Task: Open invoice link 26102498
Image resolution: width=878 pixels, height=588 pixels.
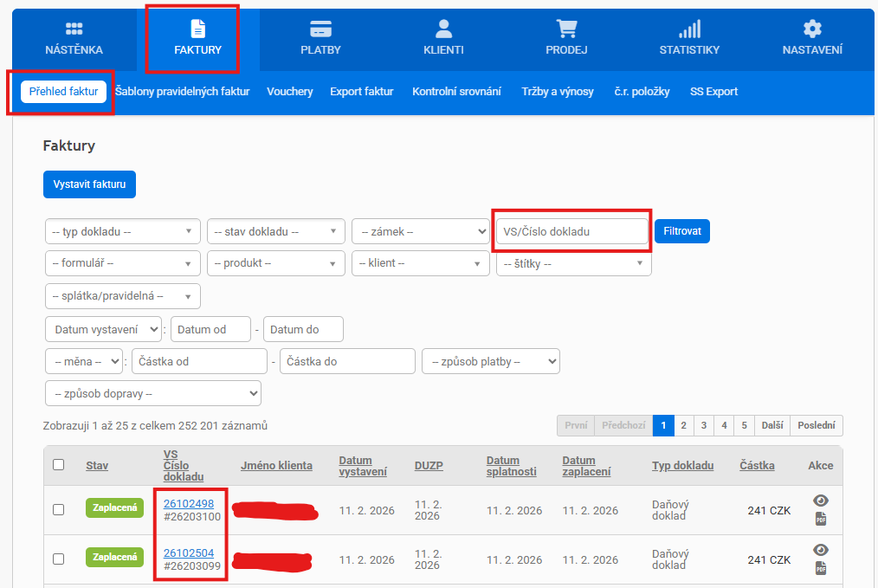Action: pyautogui.click(x=189, y=503)
